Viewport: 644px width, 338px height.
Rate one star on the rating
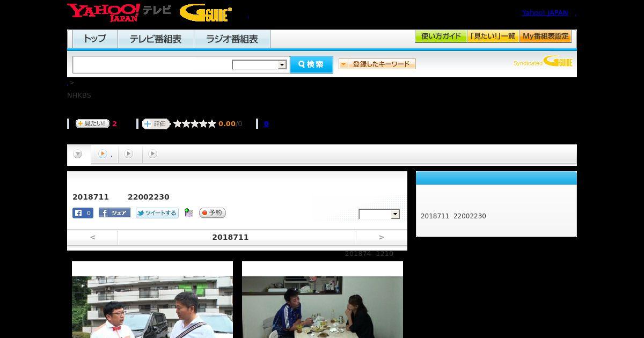(x=178, y=124)
